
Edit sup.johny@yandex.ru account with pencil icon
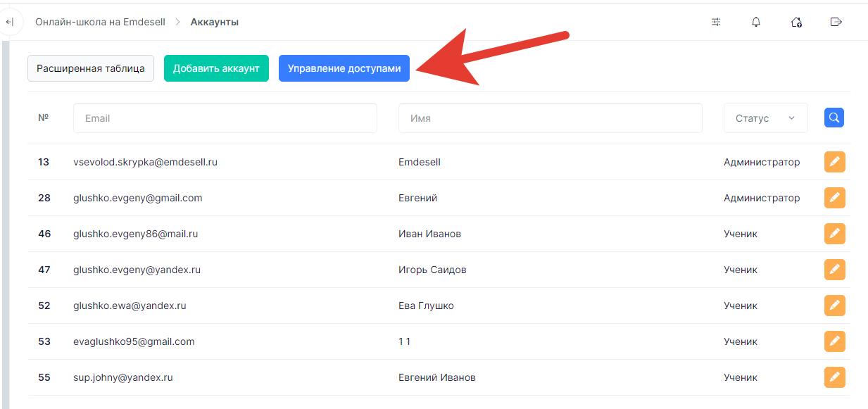coord(835,377)
